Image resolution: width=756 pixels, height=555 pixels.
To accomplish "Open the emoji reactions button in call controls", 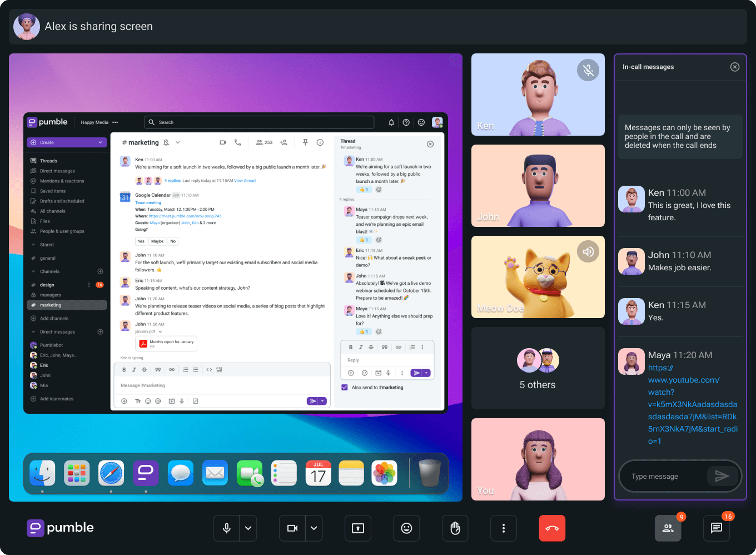I will click(x=407, y=528).
